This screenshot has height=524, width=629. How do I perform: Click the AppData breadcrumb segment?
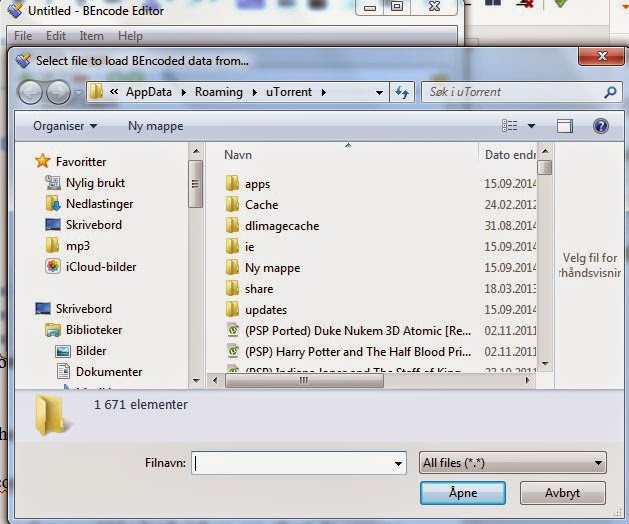[x=148, y=92]
